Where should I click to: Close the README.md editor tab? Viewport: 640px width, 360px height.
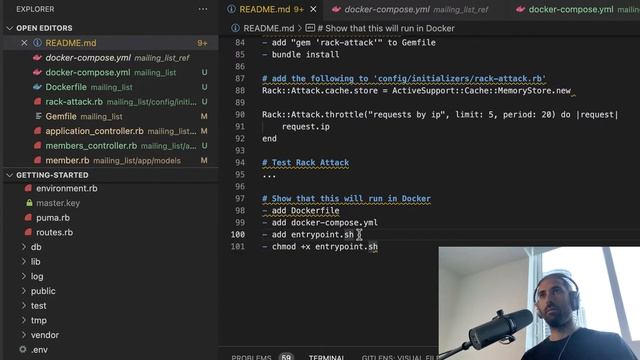313,9
